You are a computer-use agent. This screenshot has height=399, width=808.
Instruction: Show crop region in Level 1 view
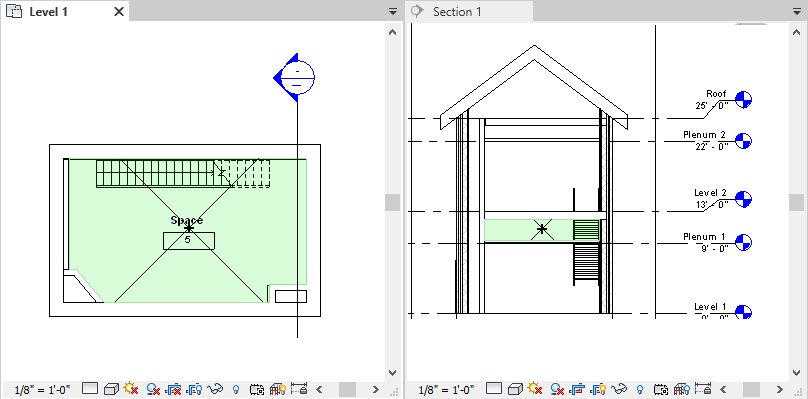tap(194, 388)
